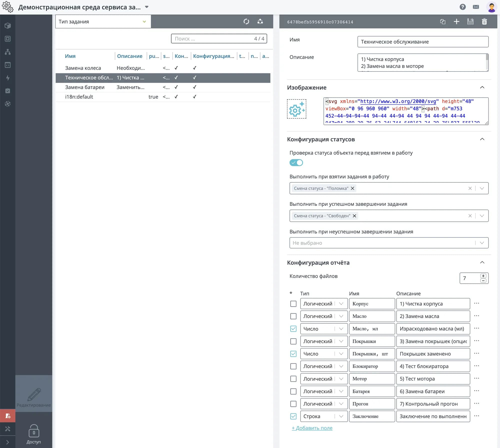Click the Добавить поле link

click(312, 428)
